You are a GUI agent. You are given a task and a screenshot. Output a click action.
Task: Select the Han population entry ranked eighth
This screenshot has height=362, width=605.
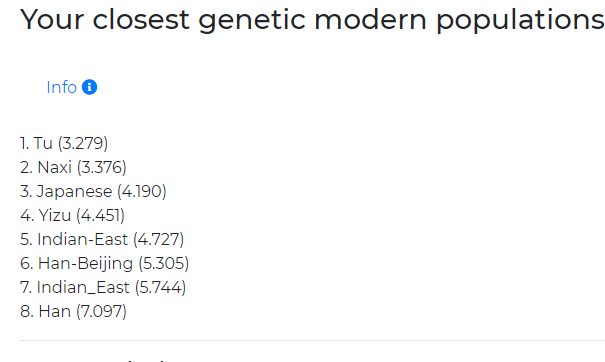[73, 311]
